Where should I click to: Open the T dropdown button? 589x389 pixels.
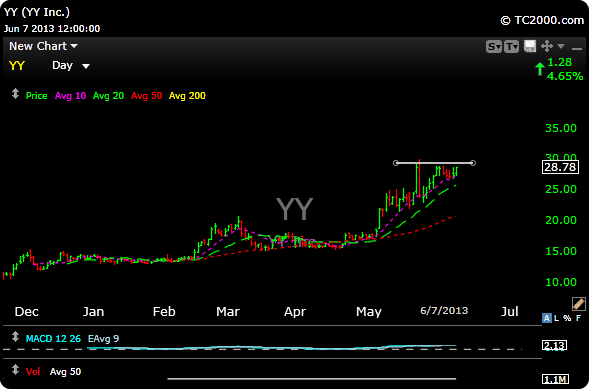pos(512,47)
